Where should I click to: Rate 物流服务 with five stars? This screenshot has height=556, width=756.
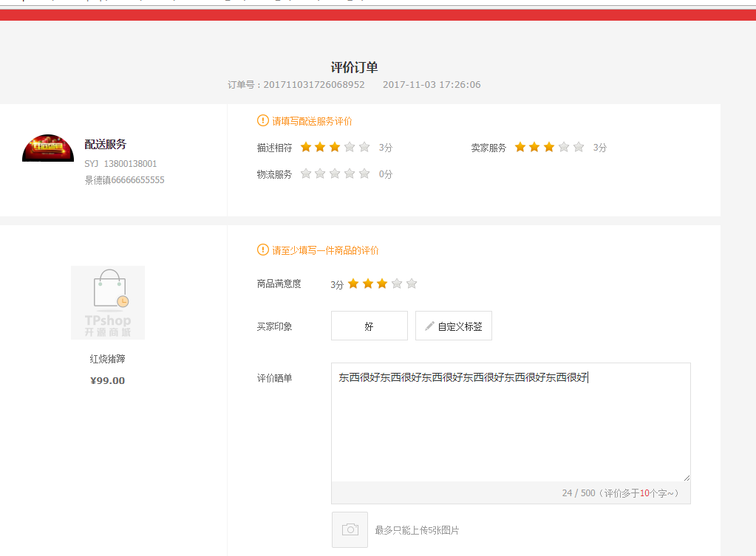pyautogui.click(x=364, y=174)
